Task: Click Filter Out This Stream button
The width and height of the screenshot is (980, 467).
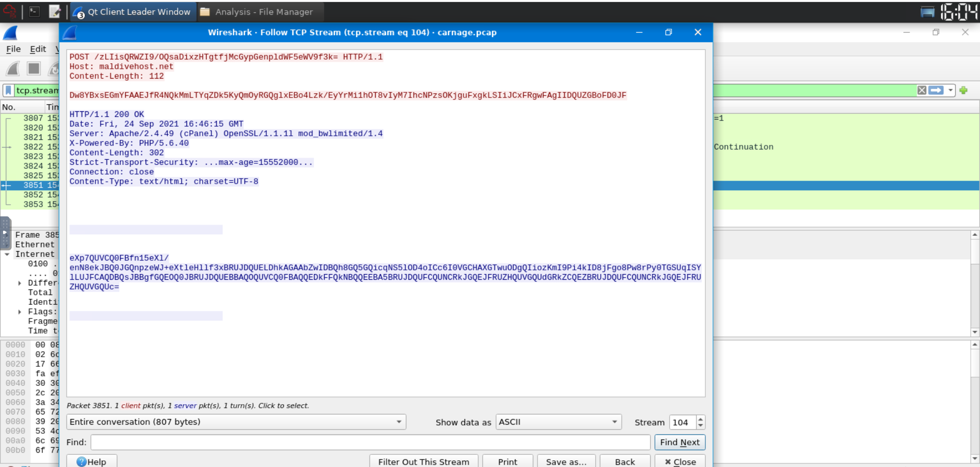Action: pyautogui.click(x=424, y=461)
